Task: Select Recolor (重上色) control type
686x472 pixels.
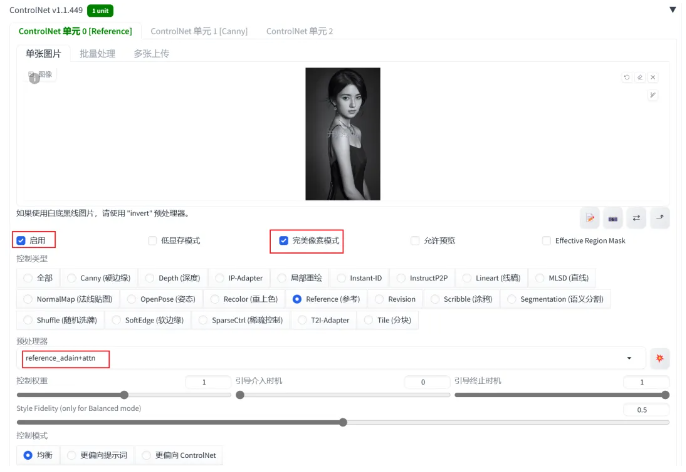Action: [x=244, y=299]
